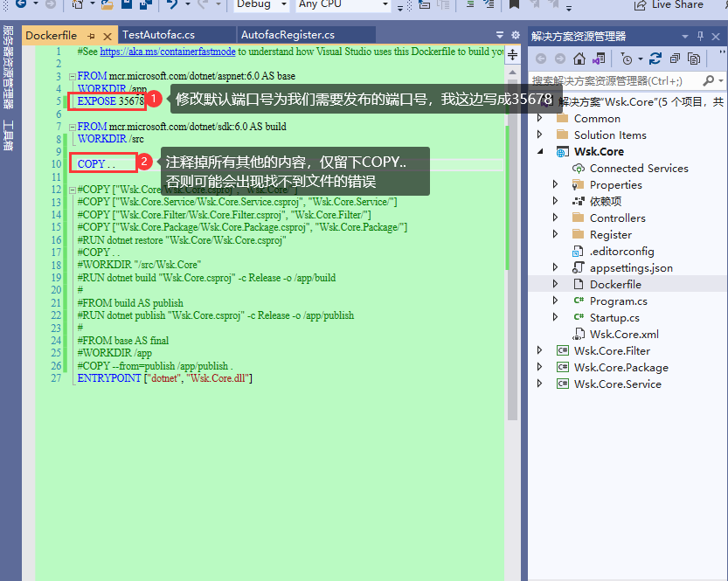
Task: Click Solution Explorer back arrow icon
Action: point(540,59)
